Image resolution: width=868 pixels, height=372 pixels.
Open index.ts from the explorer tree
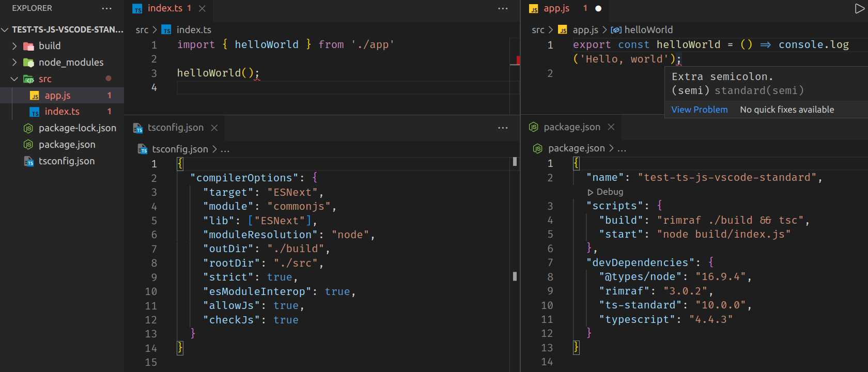[x=62, y=112]
